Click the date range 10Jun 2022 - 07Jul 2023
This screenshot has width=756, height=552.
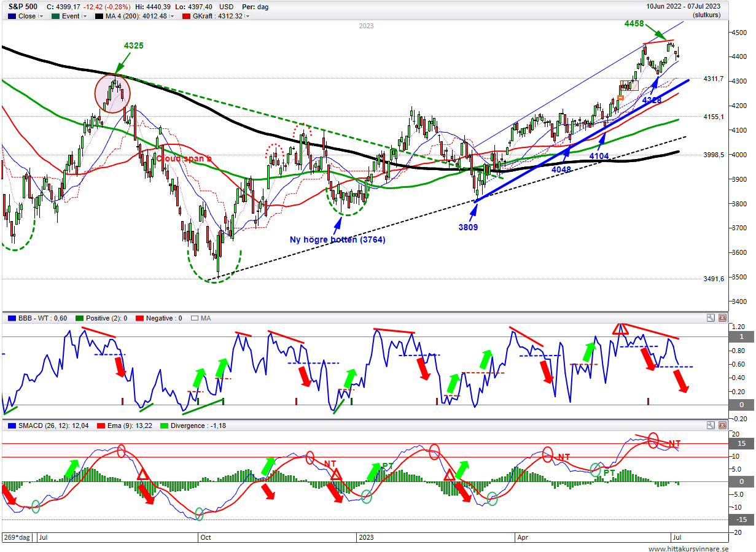click(685, 6)
